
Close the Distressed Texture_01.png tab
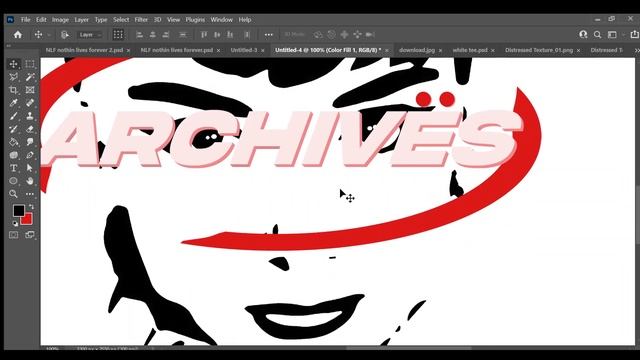coord(578,51)
